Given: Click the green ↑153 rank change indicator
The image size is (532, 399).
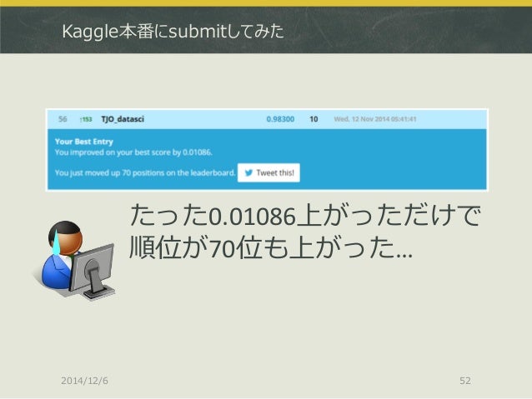Looking at the screenshot, I should click(86, 119).
